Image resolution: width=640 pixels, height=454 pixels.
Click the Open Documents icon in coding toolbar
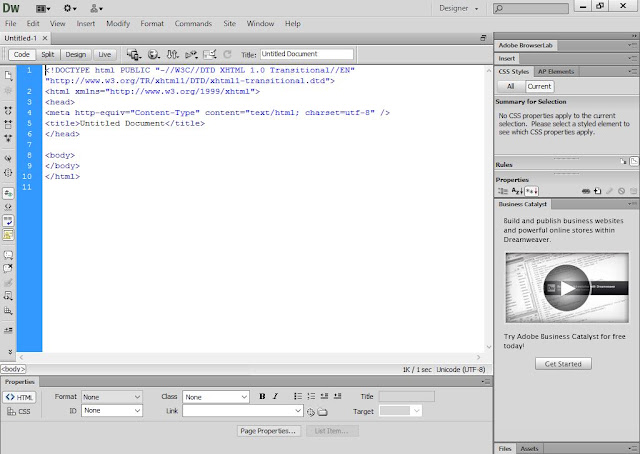[x=8, y=76]
